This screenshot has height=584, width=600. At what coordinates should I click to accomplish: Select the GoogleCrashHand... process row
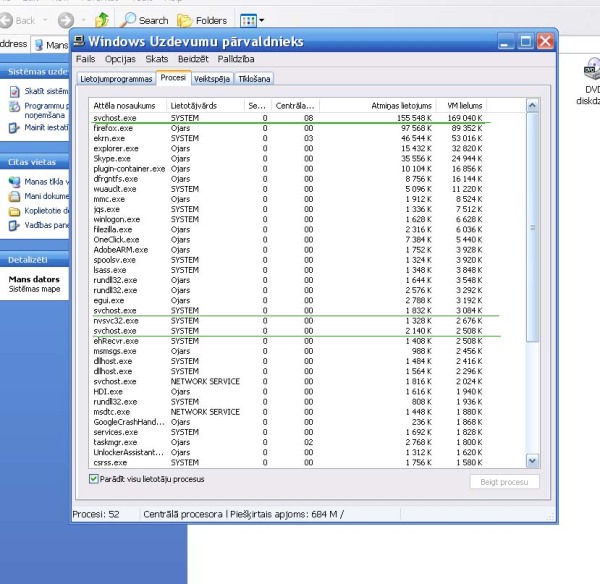coord(288,422)
